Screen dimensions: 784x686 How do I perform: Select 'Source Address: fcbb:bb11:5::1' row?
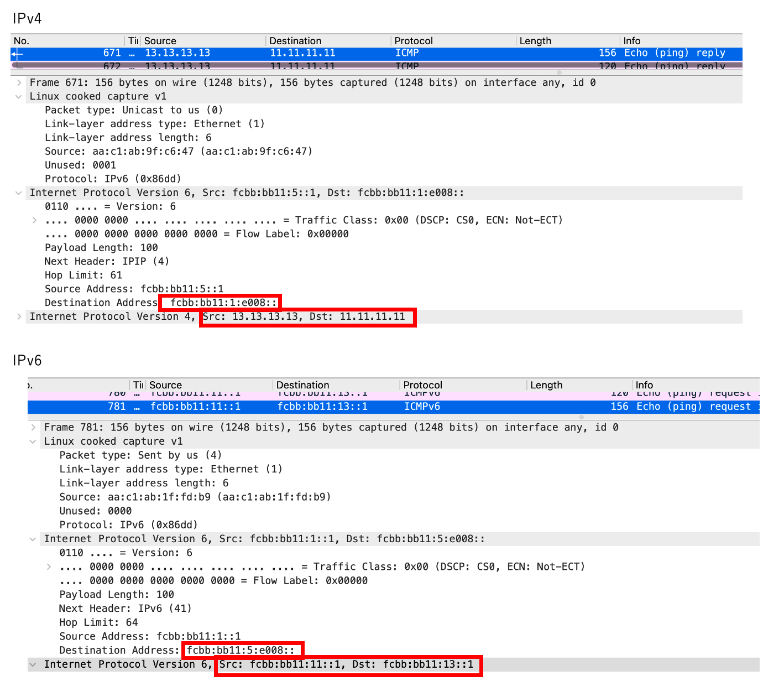tap(134, 289)
